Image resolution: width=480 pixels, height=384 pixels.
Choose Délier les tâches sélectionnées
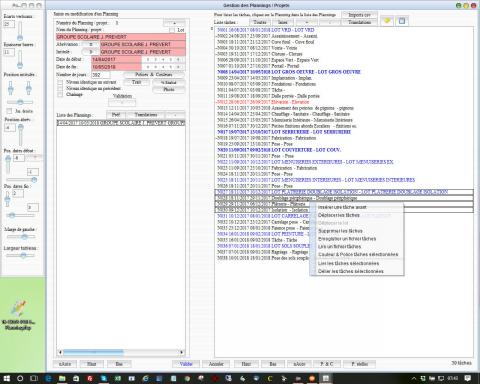pyautogui.click(x=351, y=271)
